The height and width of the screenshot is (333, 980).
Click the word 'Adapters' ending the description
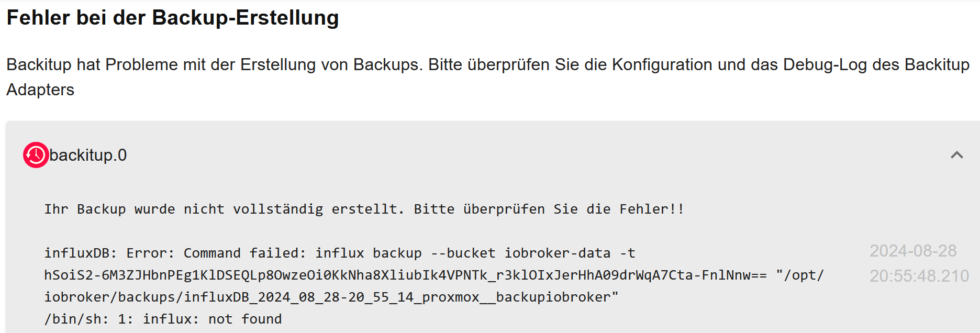40,90
